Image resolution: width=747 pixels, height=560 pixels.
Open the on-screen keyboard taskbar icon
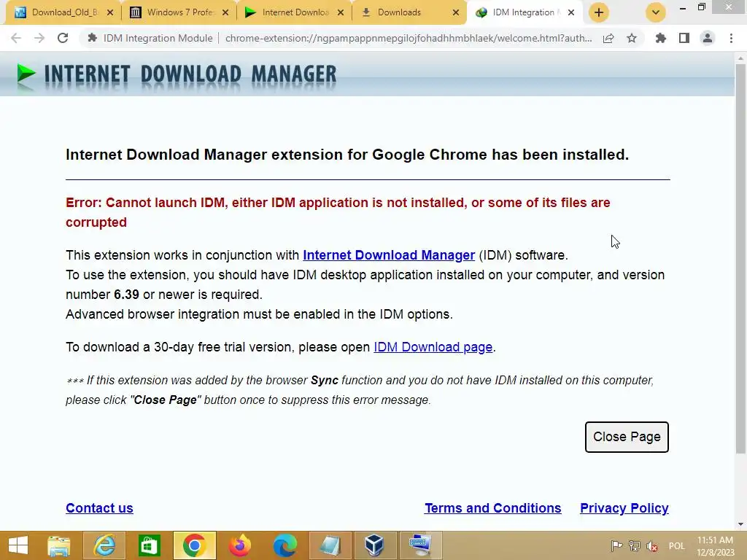420,545
